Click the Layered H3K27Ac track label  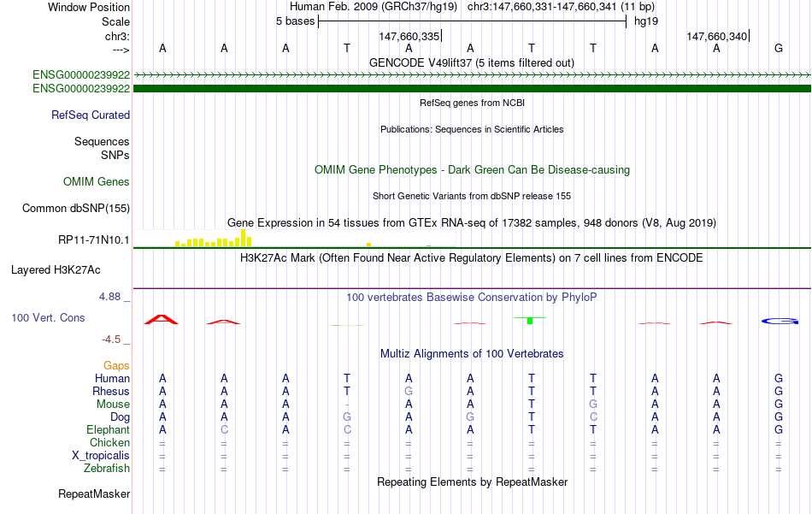click(56, 270)
